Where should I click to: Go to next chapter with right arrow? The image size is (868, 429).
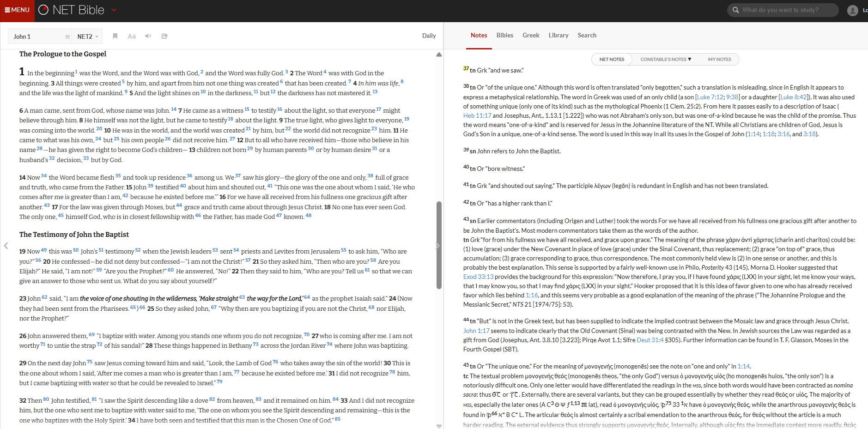point(437,246)
